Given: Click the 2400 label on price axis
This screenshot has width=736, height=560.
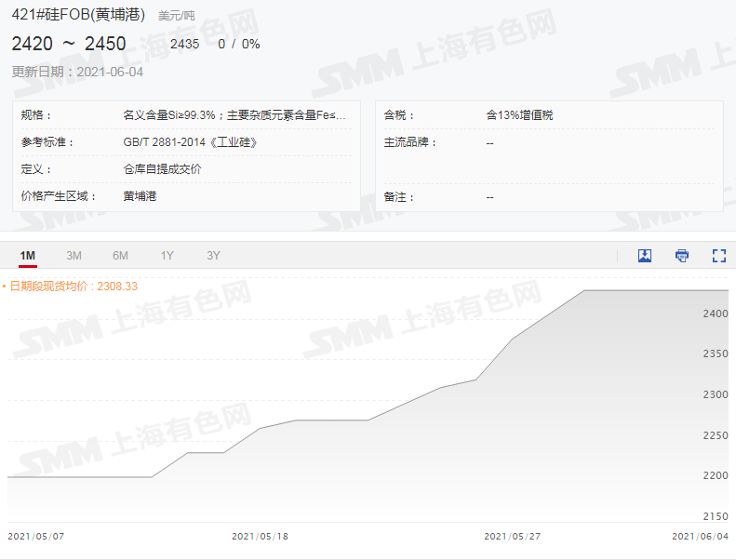Looking at the screenshot, I should point(715,313).
